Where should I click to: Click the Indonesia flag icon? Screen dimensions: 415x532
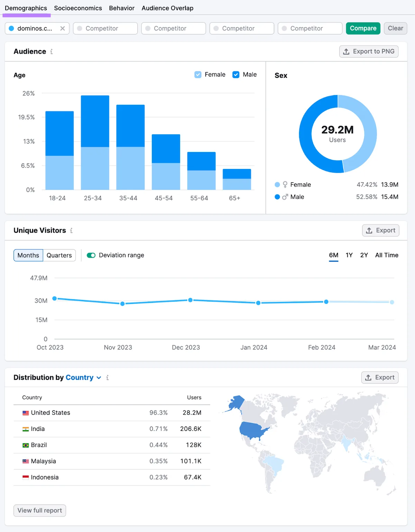pyautogui.click(x=26, y=478)
